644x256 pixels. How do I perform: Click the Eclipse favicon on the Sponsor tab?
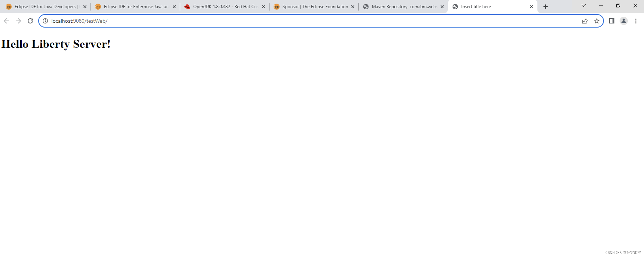tap(277, 7)
